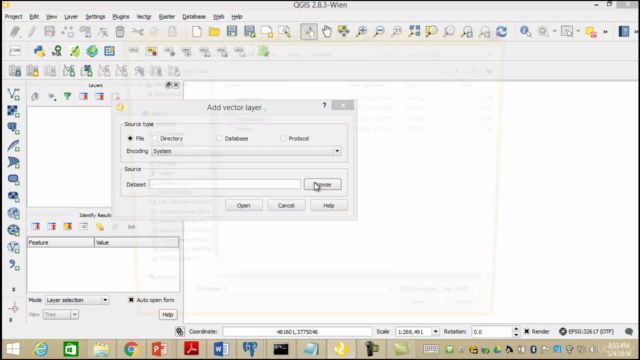
Task: Click the SQL database manager icon
Action: [57, 51]
